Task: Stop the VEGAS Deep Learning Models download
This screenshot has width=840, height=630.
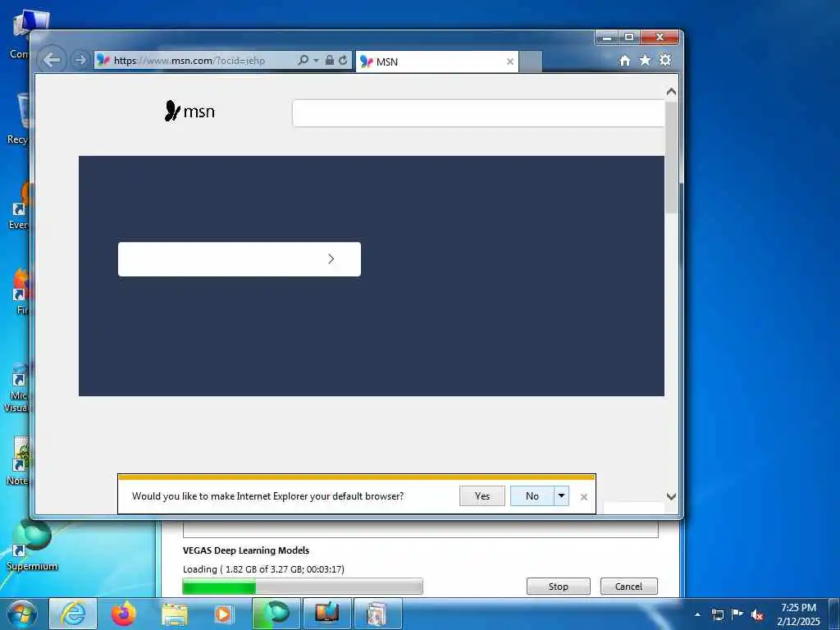Action: point(558,587)
